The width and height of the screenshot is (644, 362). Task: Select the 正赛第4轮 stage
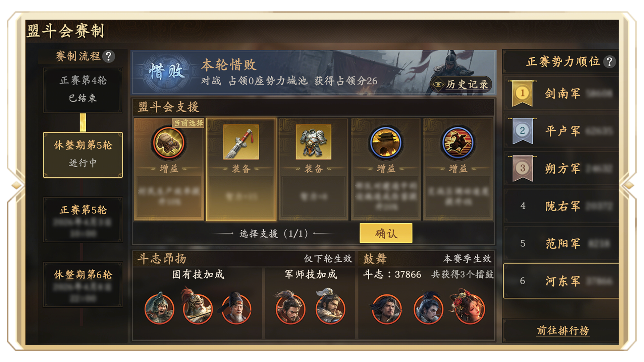pos(83,89)
